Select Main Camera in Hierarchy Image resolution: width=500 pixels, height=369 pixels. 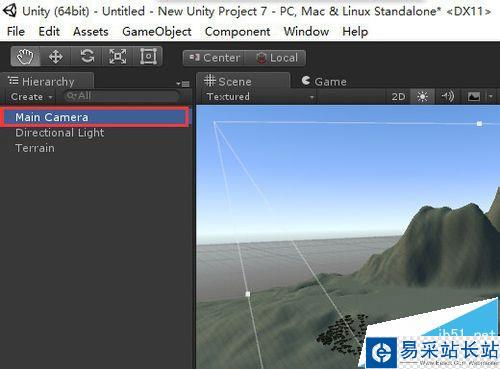95,117
